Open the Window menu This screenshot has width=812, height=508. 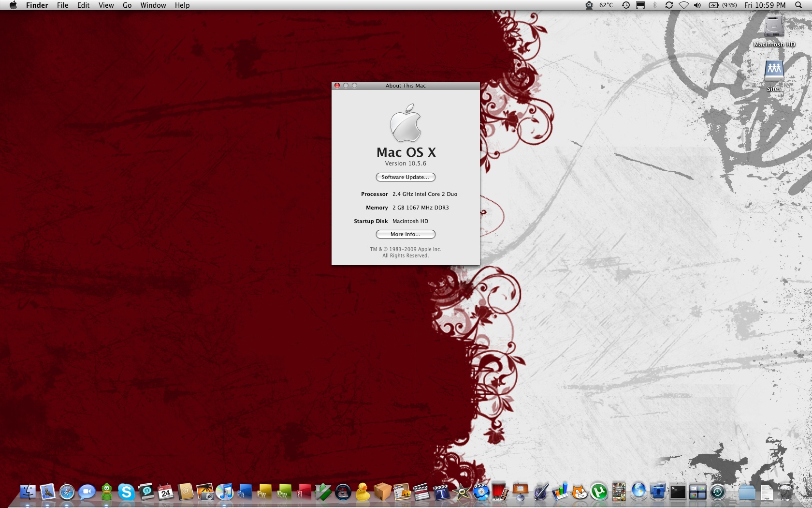pyautogui.click(x=153, y=5)
